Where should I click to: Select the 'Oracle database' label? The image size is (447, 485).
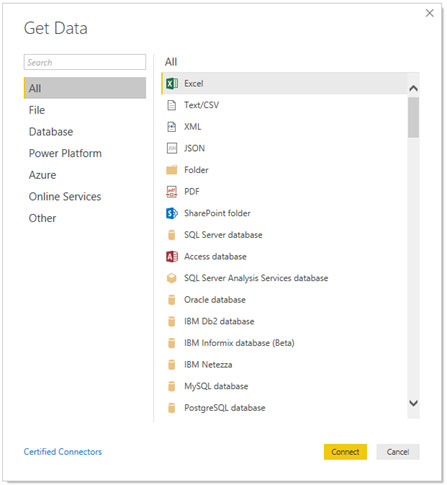pos(215,300)
